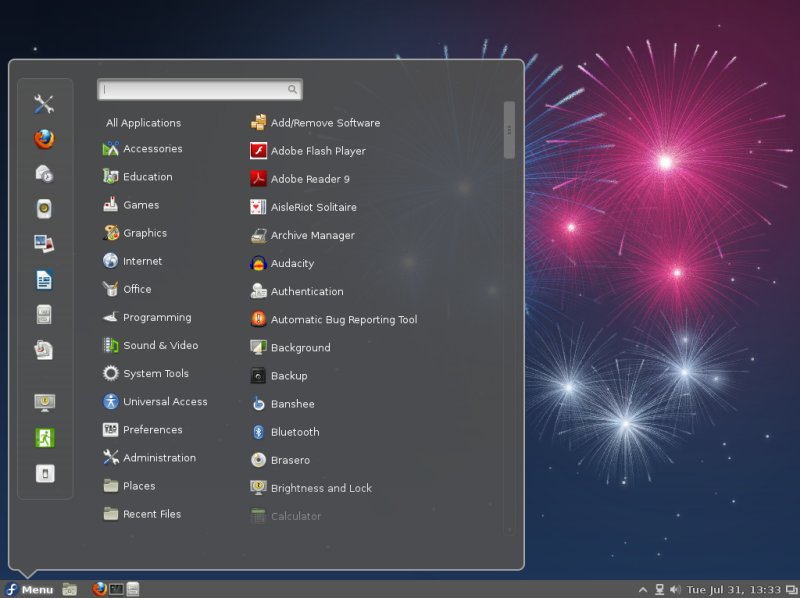800x598 pixels.
Task: Show All Applications in the menu
Action: pyautogui.click(x=143, y=123)
